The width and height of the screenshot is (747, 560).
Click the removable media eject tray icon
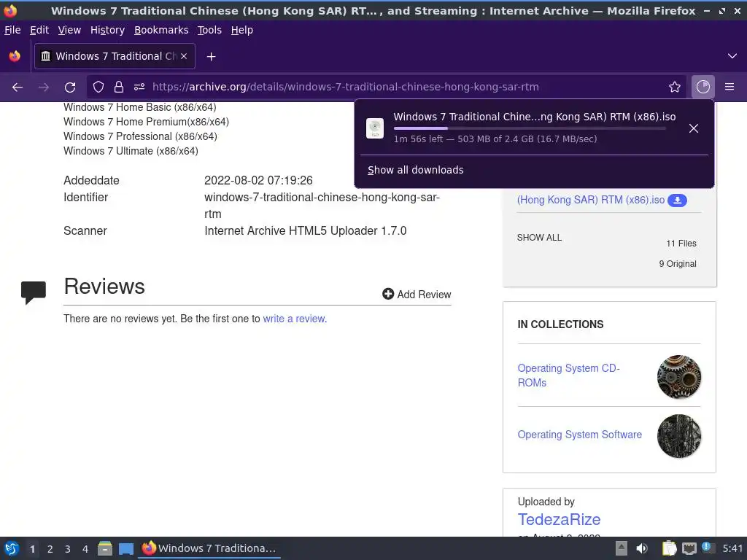[622, 548]
